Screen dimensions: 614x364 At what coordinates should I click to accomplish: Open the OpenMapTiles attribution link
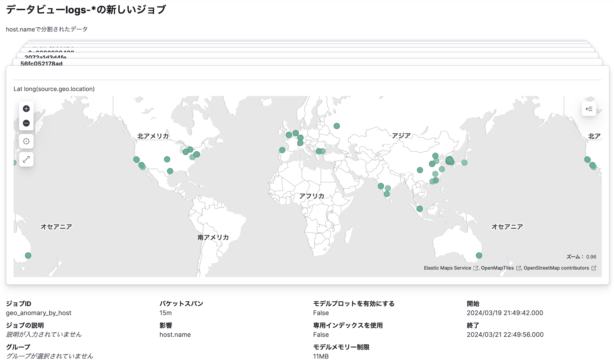coord(497,268)
